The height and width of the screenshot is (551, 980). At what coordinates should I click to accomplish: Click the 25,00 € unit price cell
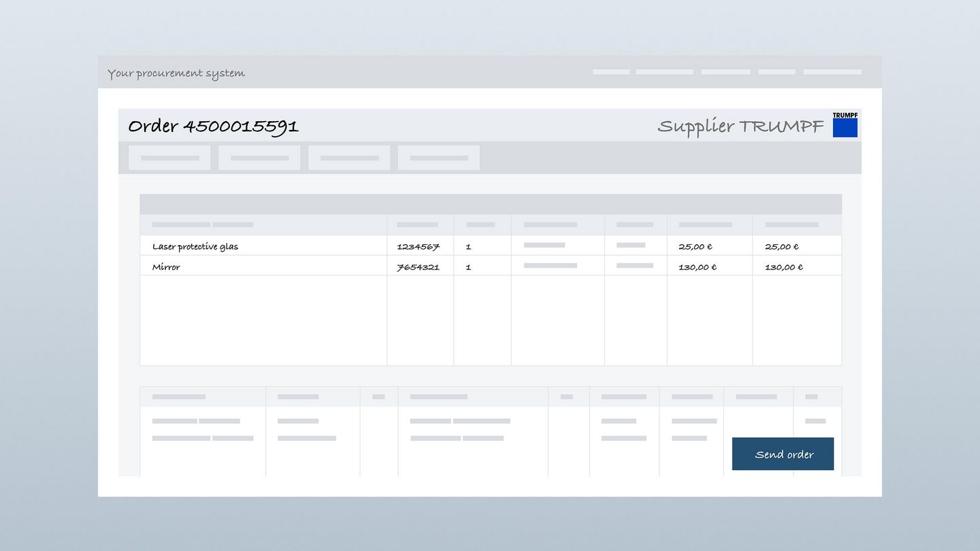click(x=694, y=246)
